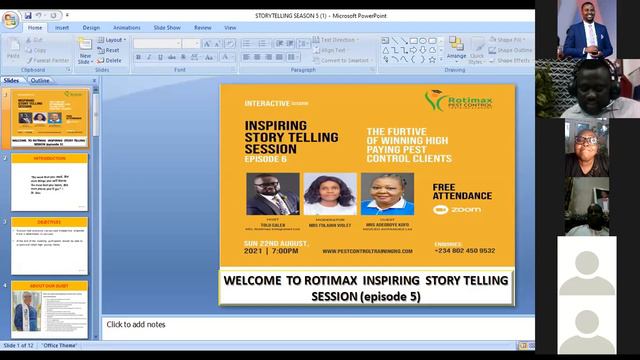Viewport: 640px width, 360px height.
Task: Click the Paste button
Action: point(13,49)
